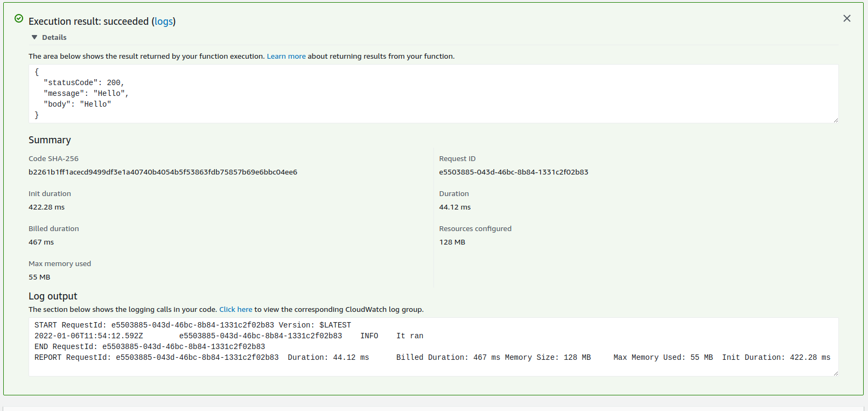Click the Max memory used value 55 MB
This screenshot has width=868, height=411.
click(39, 277)
